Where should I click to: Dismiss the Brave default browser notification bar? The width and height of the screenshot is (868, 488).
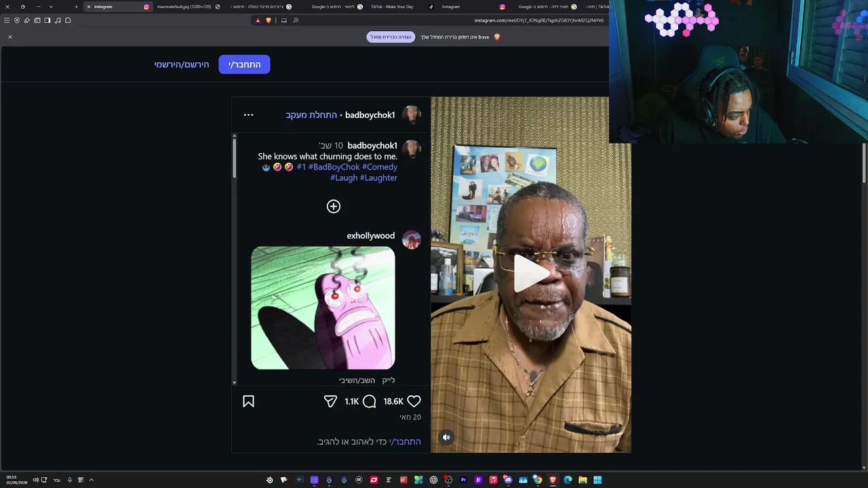pyautogui.click(x=10, y=37)
